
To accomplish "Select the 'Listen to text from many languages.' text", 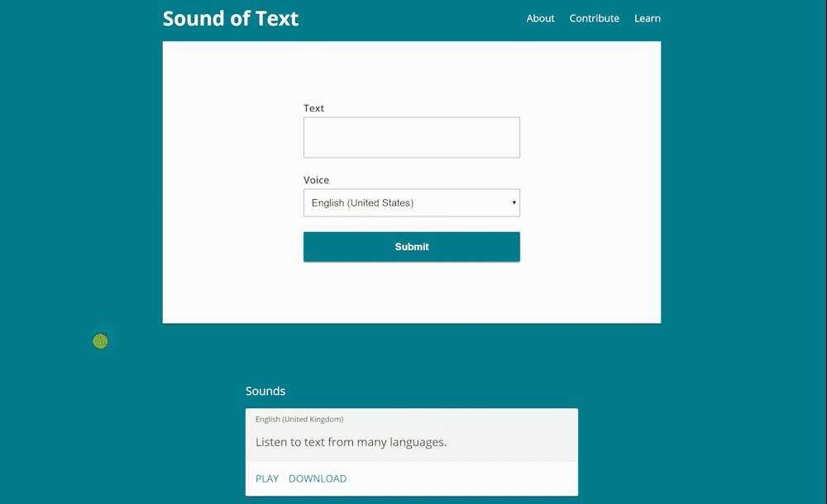I will 351,442.
